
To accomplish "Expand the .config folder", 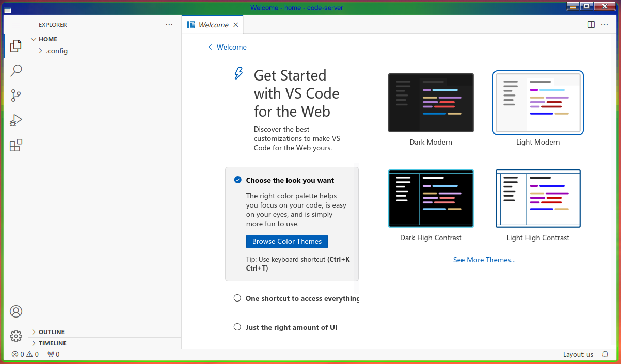I will pos(53,51).
